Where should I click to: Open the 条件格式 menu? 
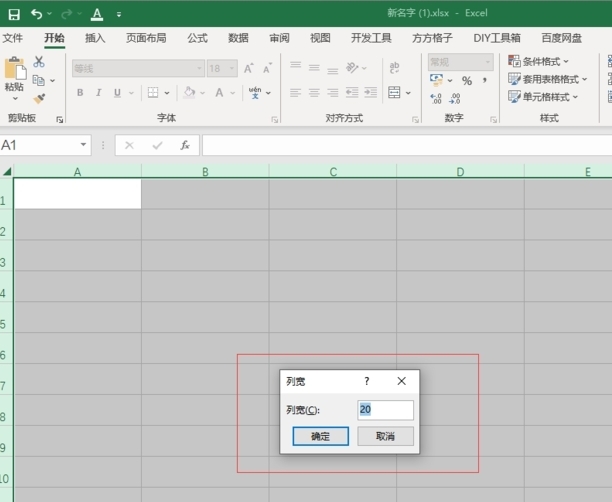point(538,61)
